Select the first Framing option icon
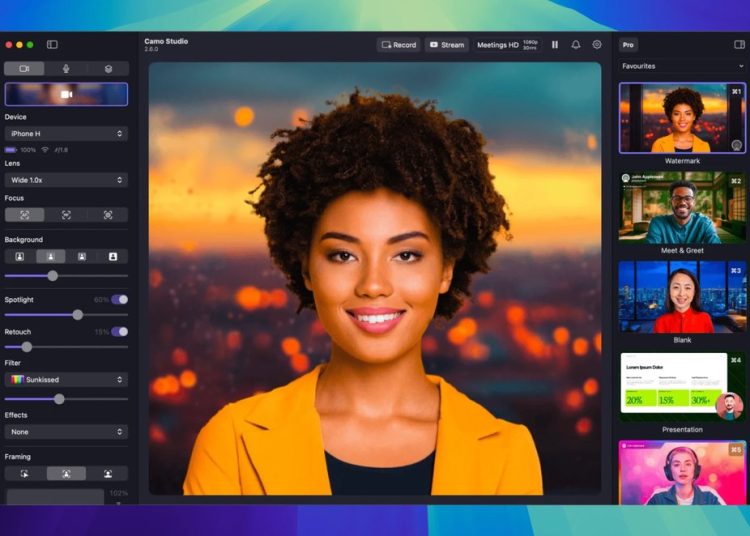Image resolution: width=750 pixels, height=536 pixels. click(24, 474)
